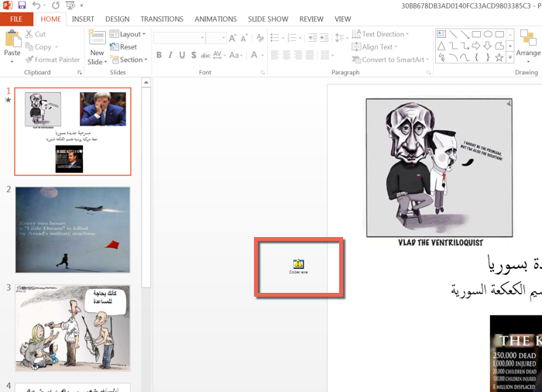The width and height of the screenshot is (542, 392).
Task: Start slideshow from beginning icon
Action: [x=70, y=5]
